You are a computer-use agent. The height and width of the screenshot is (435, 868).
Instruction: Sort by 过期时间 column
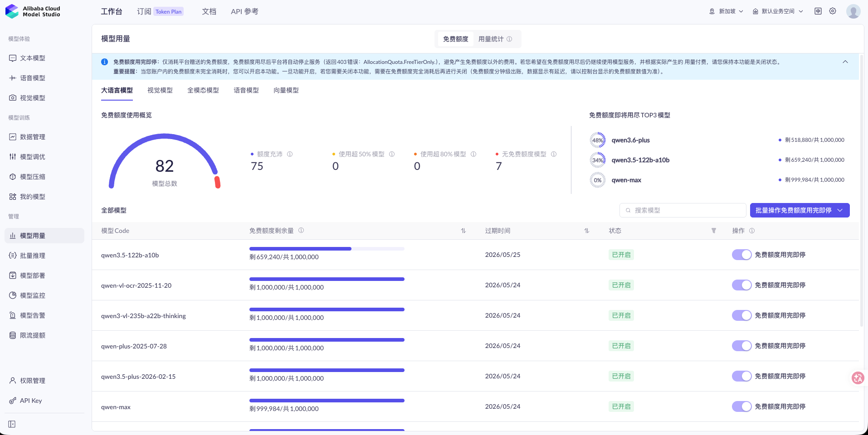pos(587,231)
